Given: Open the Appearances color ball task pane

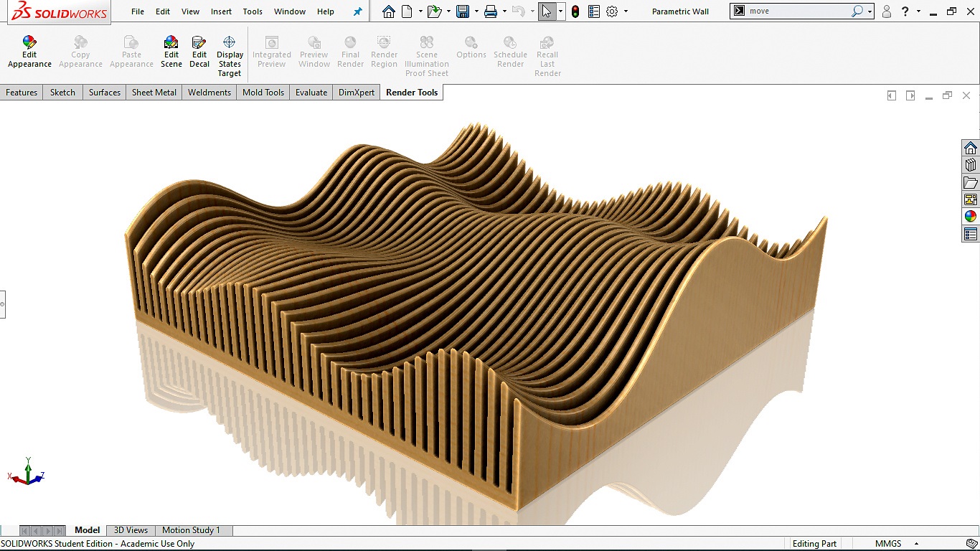Looking at the screenshot, I should point(971,217).
